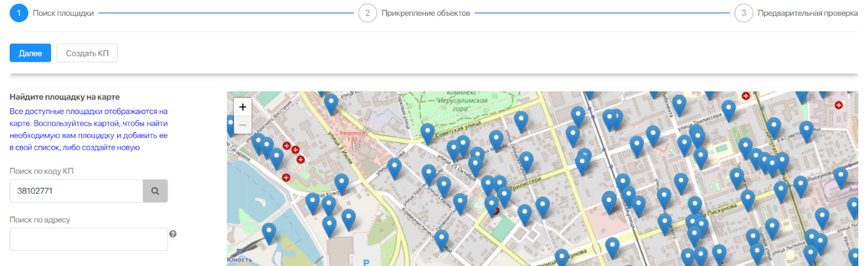Click the marker right of Квартал 130 on улица Кожова

click(395, 166)
